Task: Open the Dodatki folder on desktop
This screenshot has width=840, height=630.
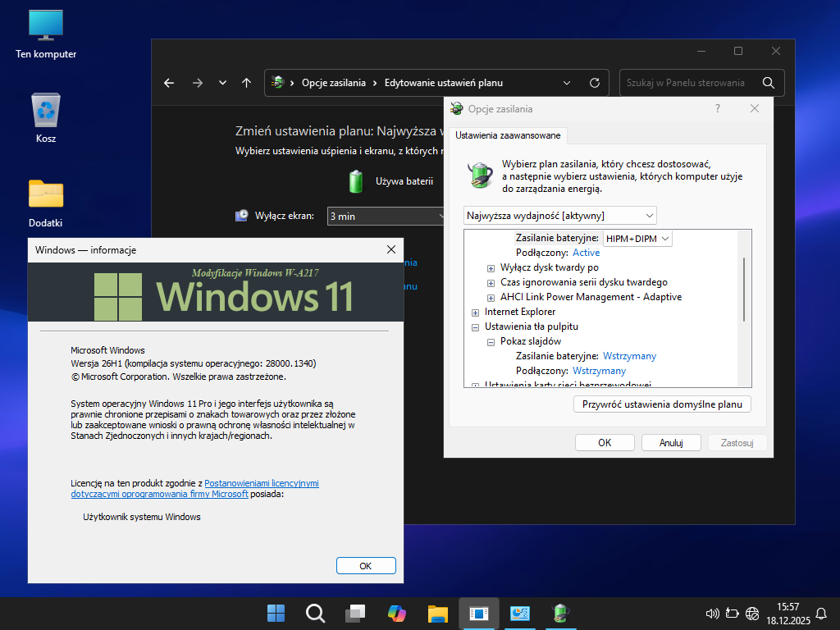Action: click(46, 194)
